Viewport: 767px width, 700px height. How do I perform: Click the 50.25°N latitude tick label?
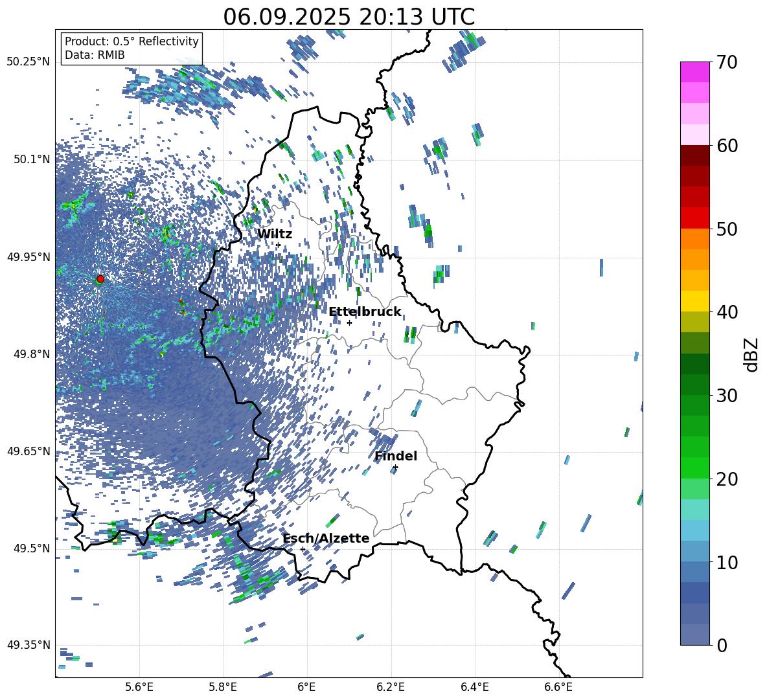tap(29, 62)
